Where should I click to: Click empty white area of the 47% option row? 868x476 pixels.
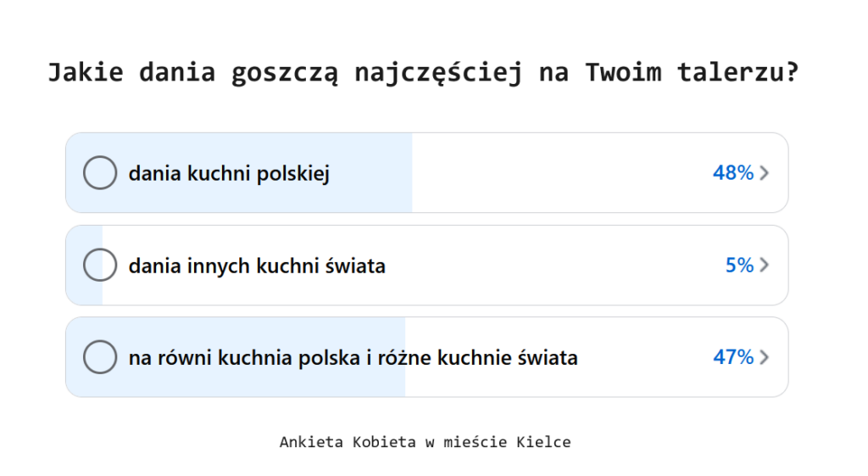point(643,357)
